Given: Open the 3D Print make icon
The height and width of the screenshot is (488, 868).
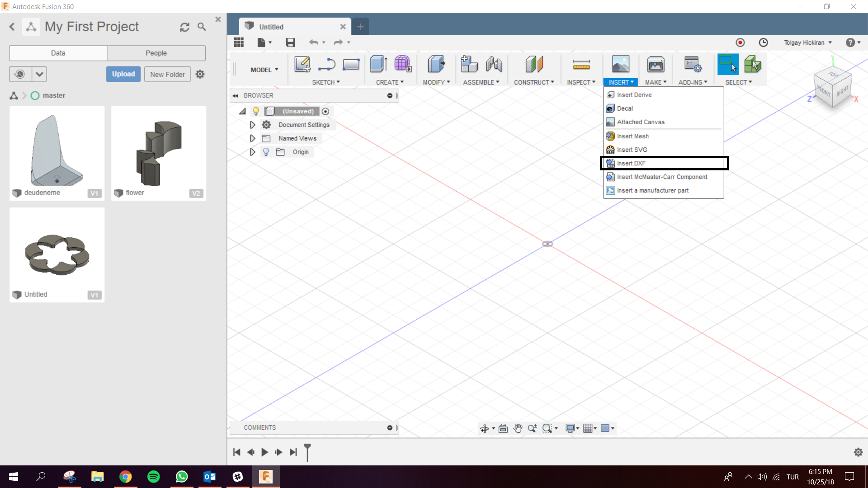Looking at the screenshot, I should click(655, 64).
